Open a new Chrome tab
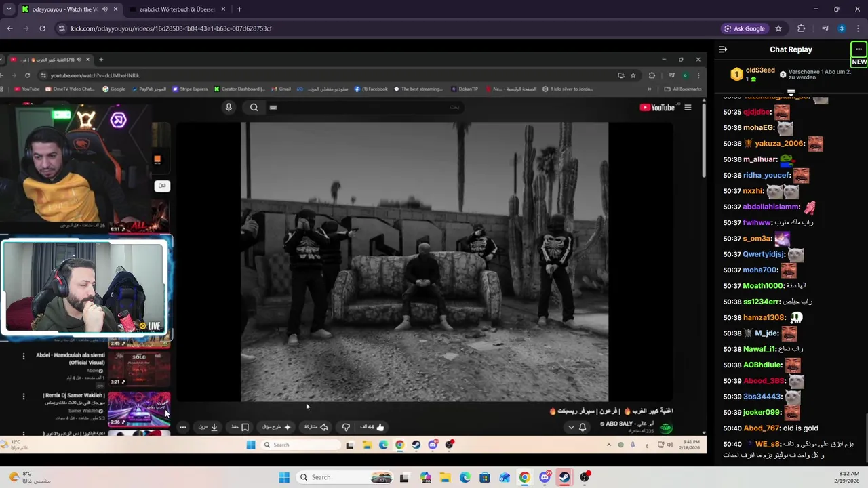The image size is (868, 488). [x=239, y=9]
